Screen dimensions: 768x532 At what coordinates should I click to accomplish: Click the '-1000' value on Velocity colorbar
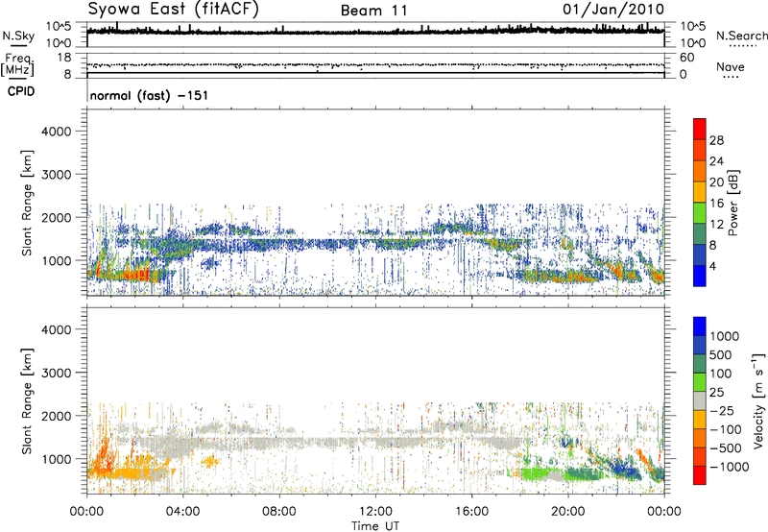(729, 467)
